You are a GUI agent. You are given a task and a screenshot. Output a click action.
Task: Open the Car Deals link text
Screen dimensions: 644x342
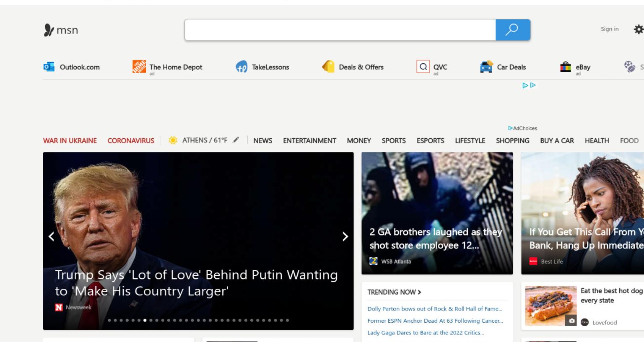pyautogui.click(x=512, y=67)
